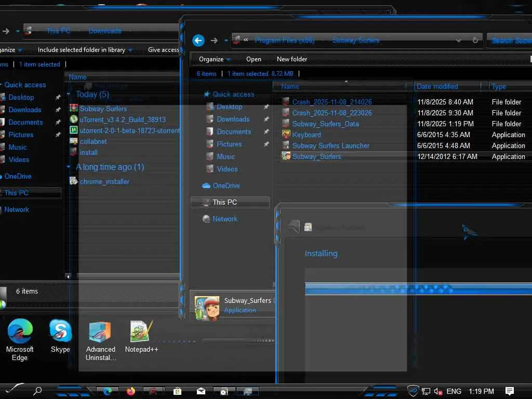532x399 pixels.
Task: Click the Subway_Surfers thumbnail in details pane
Action: click(207, 308)
